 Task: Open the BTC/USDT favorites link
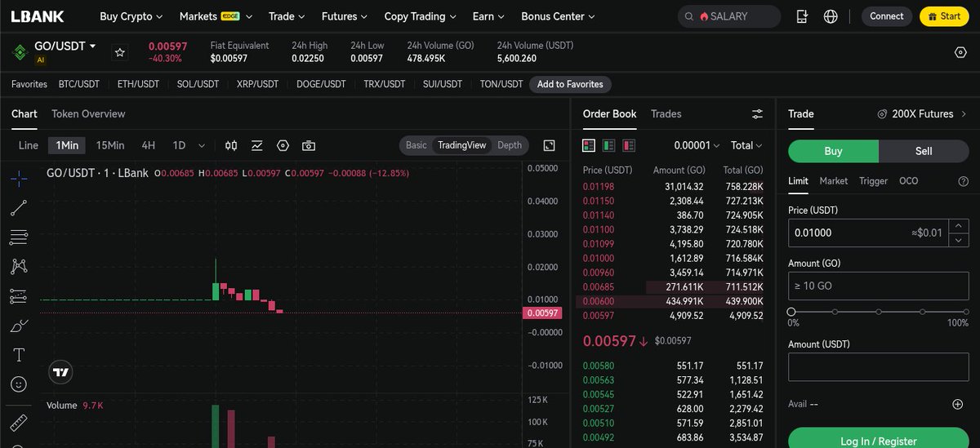pyautogui.click(x=79, y=84)
